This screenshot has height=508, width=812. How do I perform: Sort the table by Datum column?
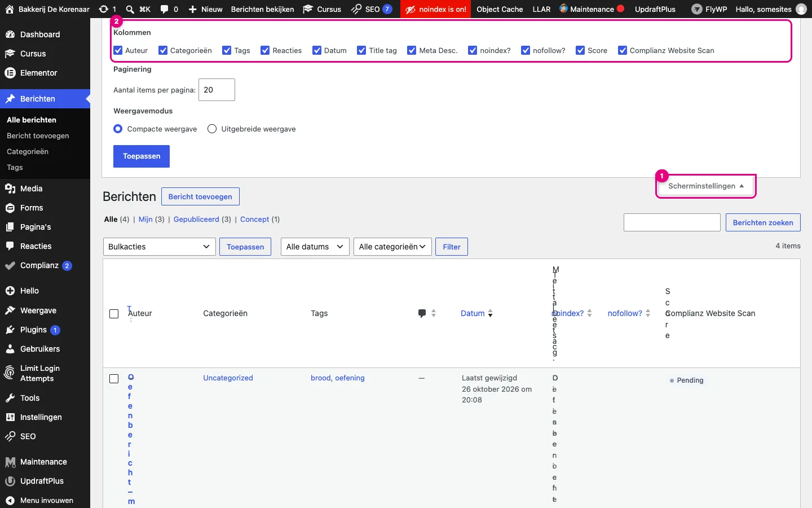tap(476, 313)
